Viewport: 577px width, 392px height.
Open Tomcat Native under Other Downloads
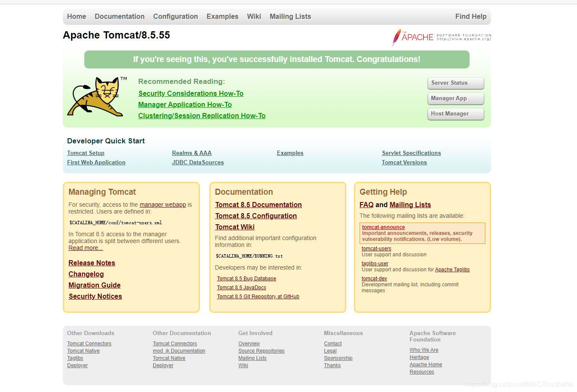[x=83, y=351]
